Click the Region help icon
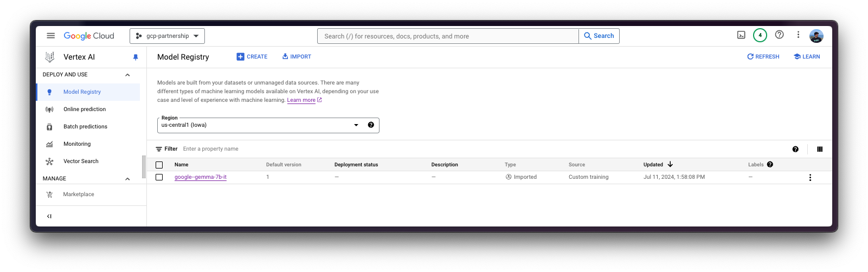 (x=371, y=125)
